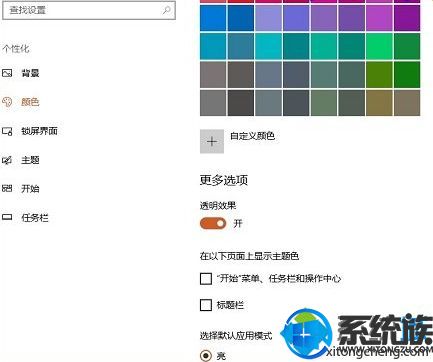
Task: Pick the bright lime green color swatch
Action: [x=379, y=46]
